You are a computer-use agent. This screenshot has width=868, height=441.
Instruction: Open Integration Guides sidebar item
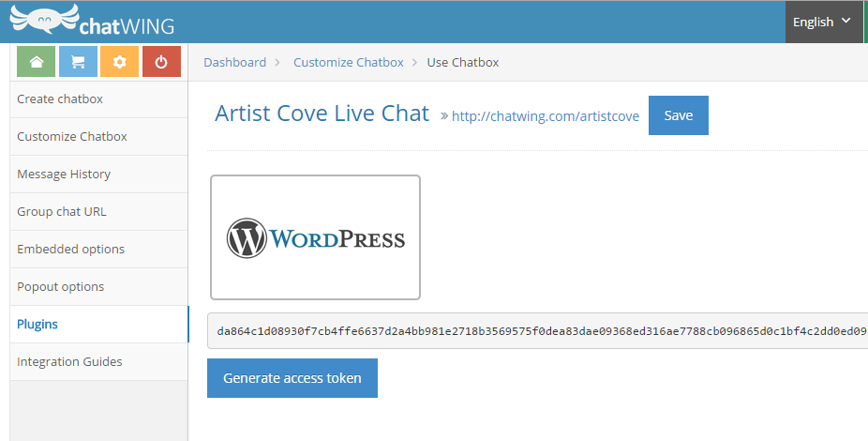tap(99, 362)
